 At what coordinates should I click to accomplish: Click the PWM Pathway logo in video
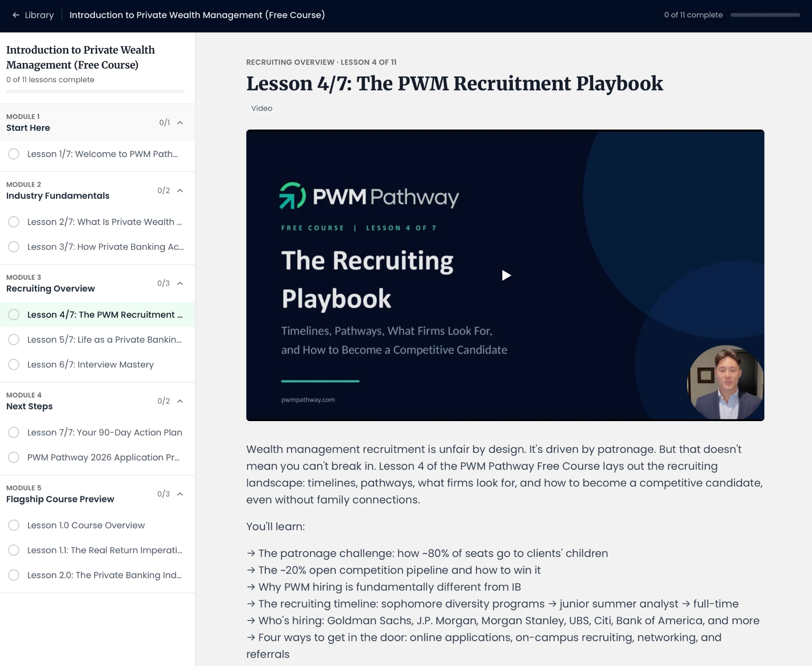[x=369, y=196]
